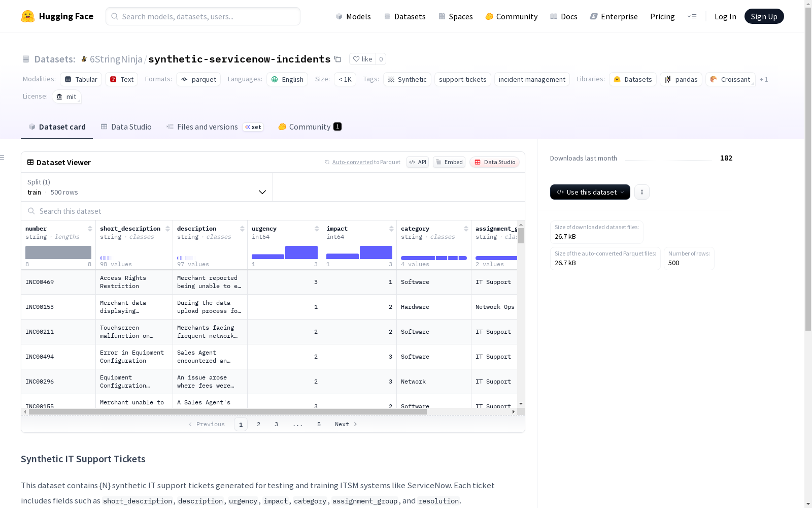Sort the category column

(x=466, y=229)
